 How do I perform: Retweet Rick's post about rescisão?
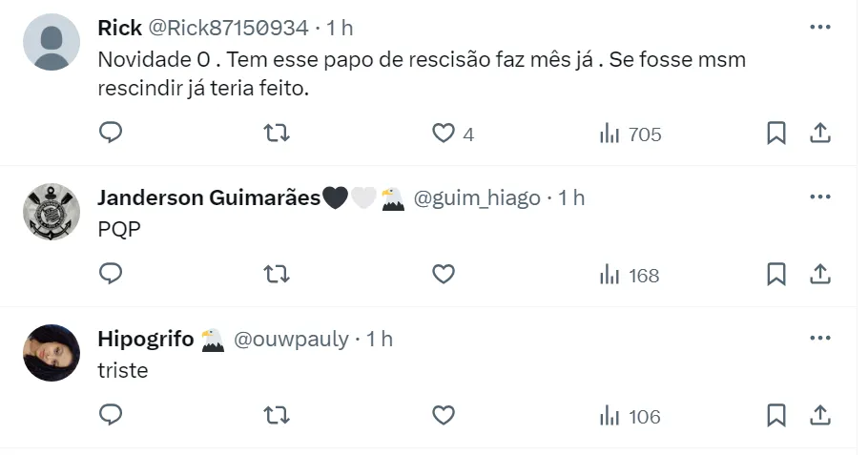(x=277, y=134)
